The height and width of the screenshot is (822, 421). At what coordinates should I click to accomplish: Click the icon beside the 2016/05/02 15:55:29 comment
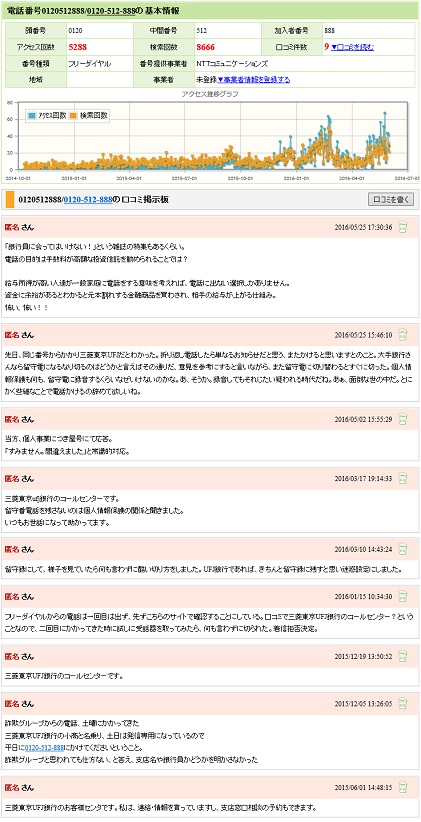pyautogui.click(x=403, y=419)
